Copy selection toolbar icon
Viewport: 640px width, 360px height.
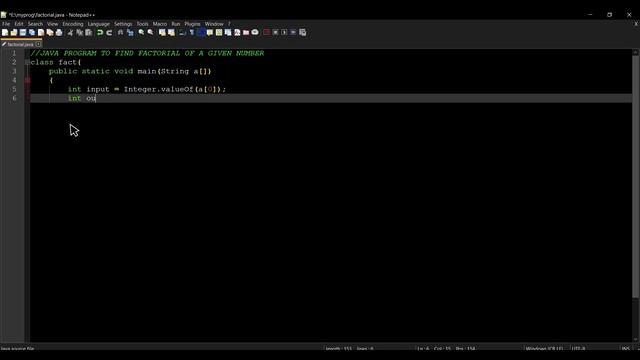pyautogui.click(x=80, y=32)
